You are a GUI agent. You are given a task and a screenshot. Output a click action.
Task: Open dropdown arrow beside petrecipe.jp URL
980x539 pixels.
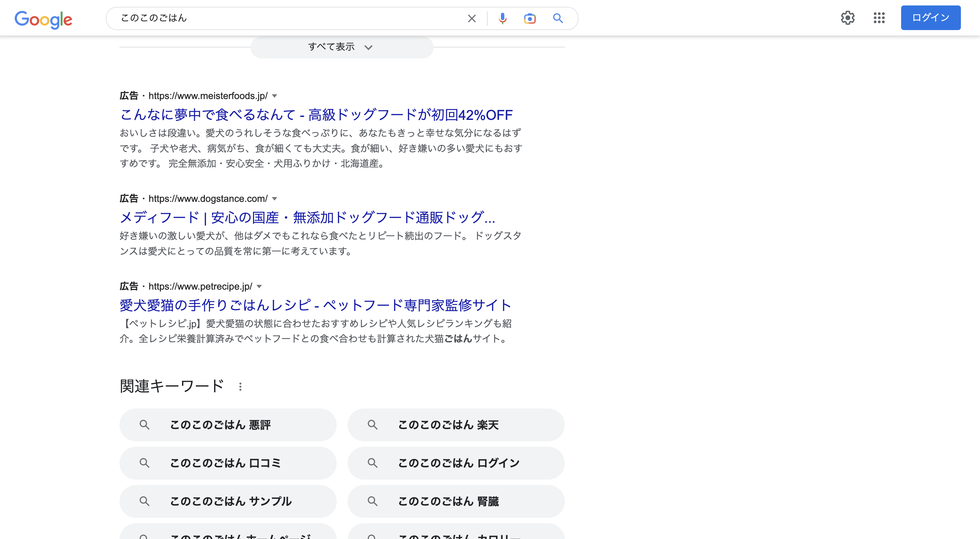click(259, 287)
